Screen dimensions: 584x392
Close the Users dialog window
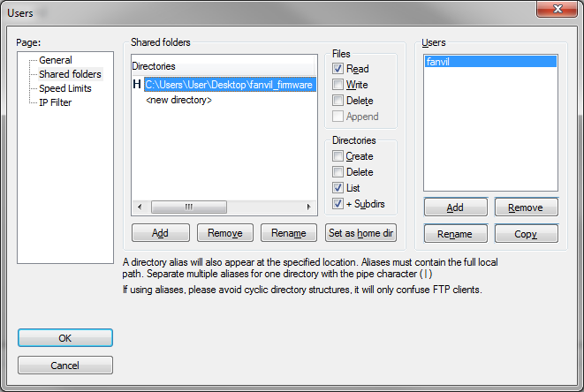click(557, 9)
